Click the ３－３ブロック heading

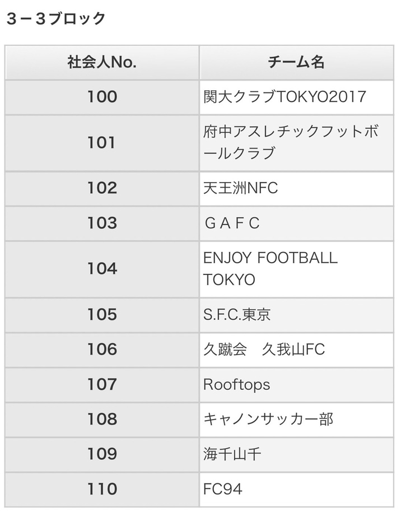click(x=56, y=18)
